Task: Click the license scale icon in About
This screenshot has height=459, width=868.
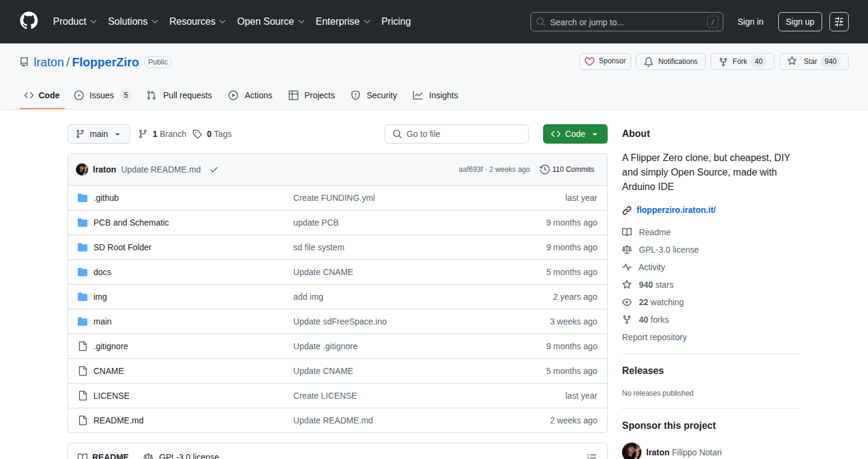Action: [x=627, y=250]
